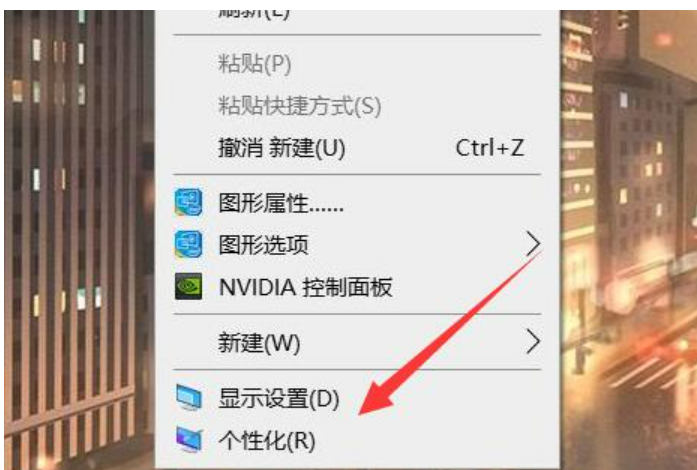Viewport: 697px width, 470px height.
Task: Click the 个性化 personalization icon
Action: coord(188,440)
